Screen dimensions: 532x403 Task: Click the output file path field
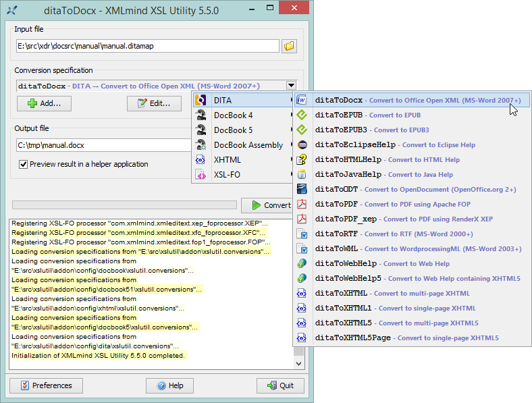point(104,145)
